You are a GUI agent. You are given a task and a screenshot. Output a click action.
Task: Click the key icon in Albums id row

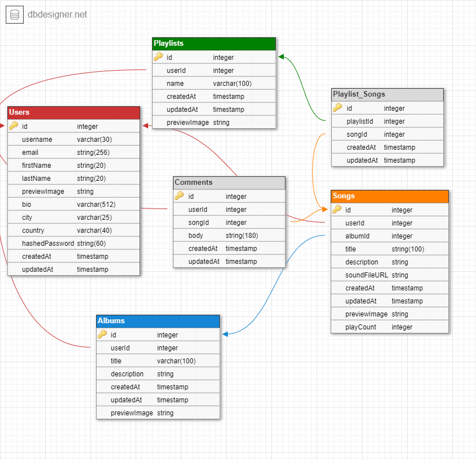point(102,334)
